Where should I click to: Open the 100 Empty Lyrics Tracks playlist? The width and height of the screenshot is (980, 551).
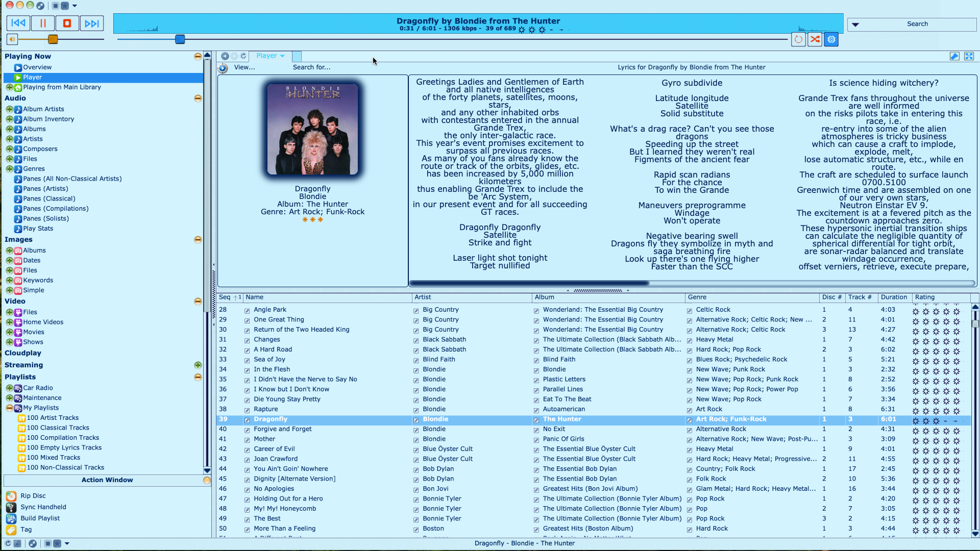tap(64, 448)
